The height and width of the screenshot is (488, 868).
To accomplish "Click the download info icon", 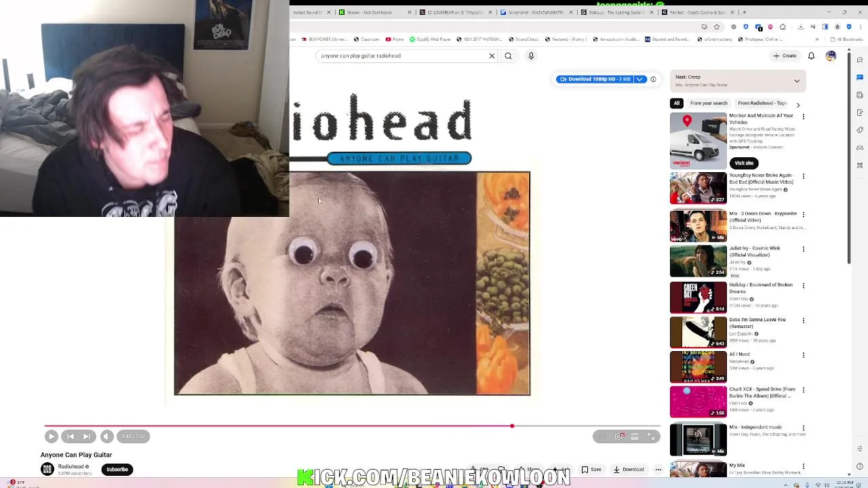I will (x=653, y=79).
